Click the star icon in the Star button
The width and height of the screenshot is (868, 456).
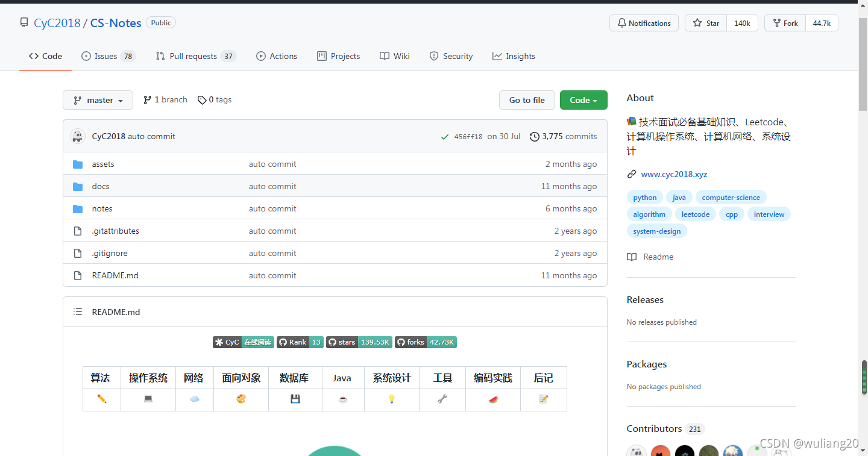[697, 23]
